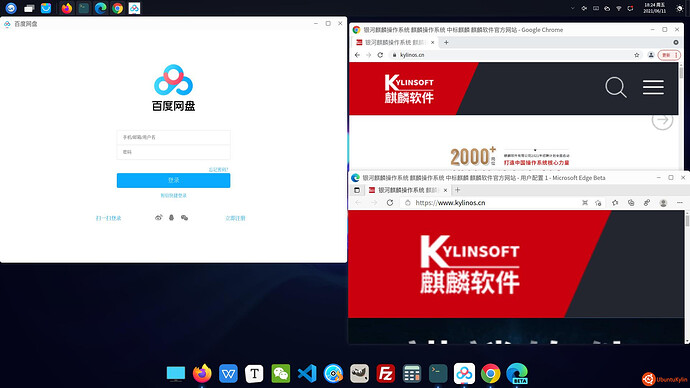Open the Chrome profile avatar
690x388 pixels.
tap(651, 55)
